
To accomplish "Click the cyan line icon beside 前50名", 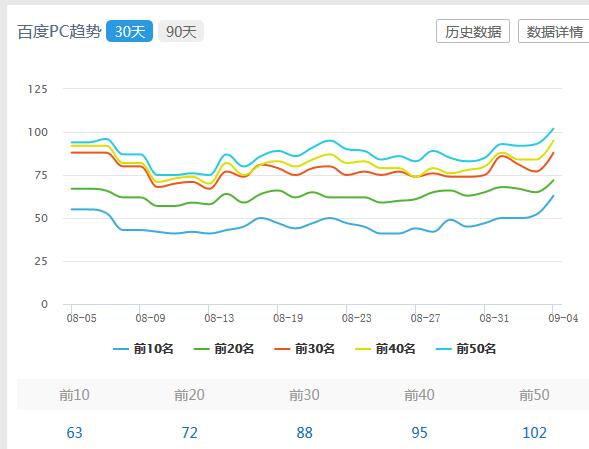I will 444,349.
